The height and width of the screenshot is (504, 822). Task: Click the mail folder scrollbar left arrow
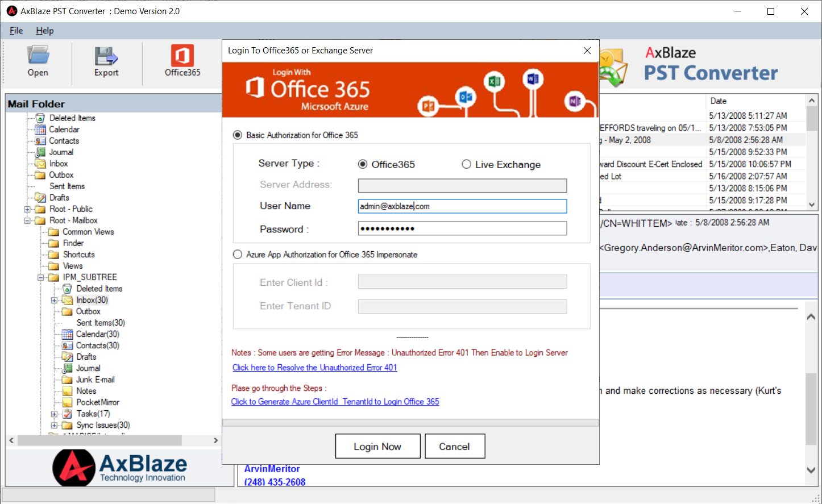click(11, 440)
